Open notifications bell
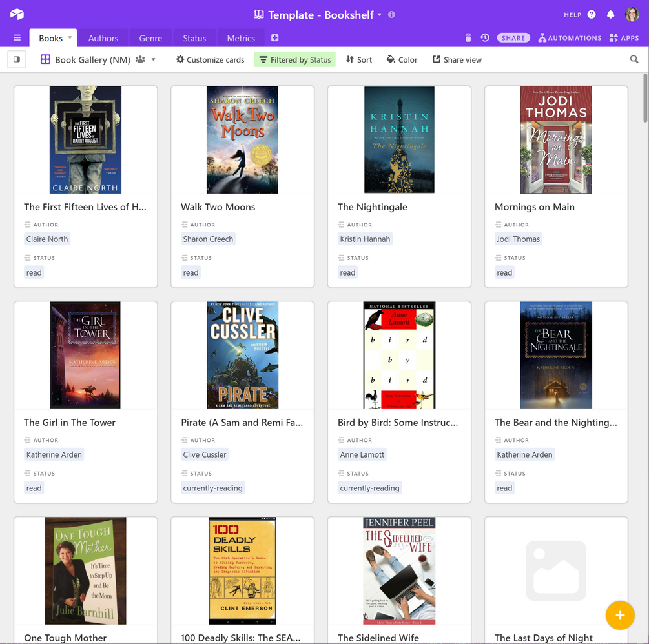This screenshot has height=644, width=649. pos(610,14)
